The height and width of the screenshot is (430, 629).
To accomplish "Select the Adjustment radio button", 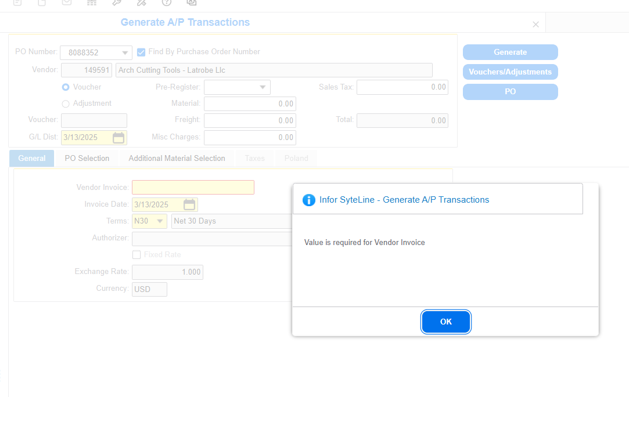I will 66,104.
